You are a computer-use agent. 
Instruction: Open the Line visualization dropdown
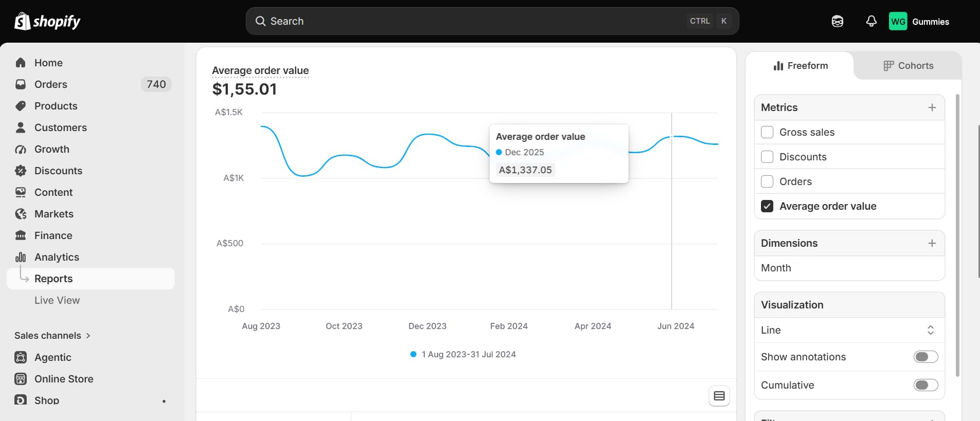tap(849, 330)
